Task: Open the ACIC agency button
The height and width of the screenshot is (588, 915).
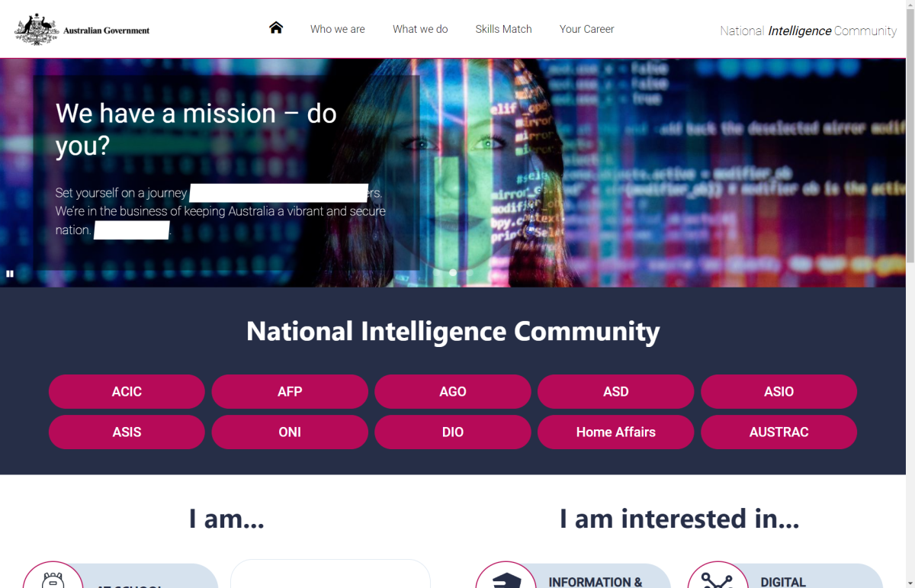Action: (127, 391)
